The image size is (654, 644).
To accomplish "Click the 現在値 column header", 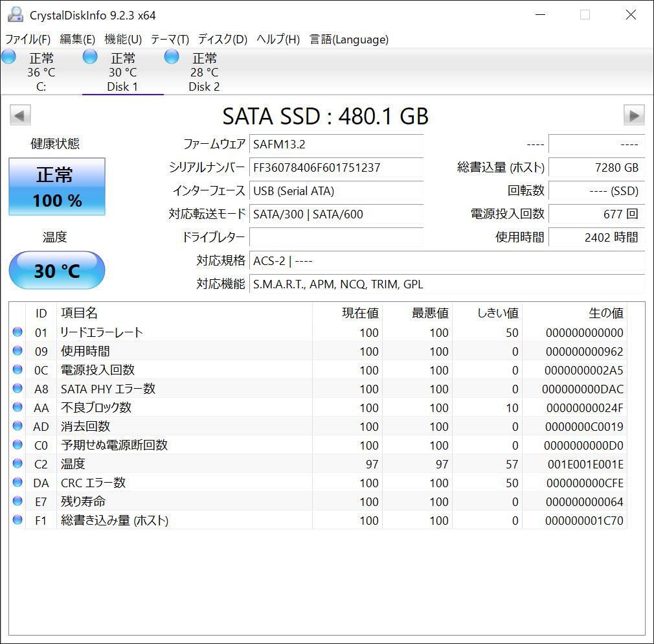I will tap(348, 313).
